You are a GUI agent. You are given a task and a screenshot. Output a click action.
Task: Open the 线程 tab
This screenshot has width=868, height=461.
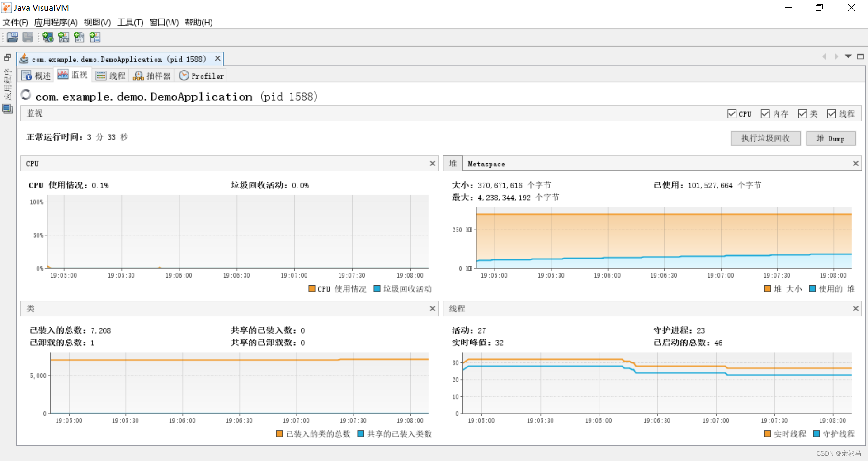(111, 75)
